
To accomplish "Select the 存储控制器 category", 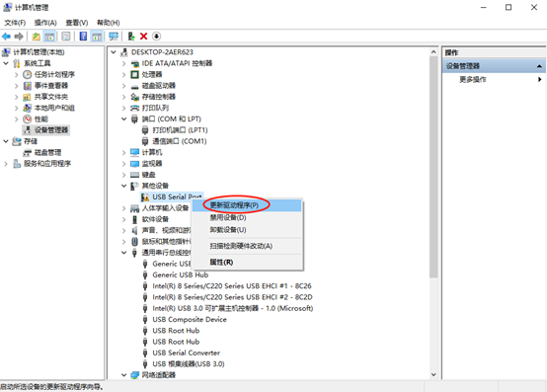I will (159, 97).
